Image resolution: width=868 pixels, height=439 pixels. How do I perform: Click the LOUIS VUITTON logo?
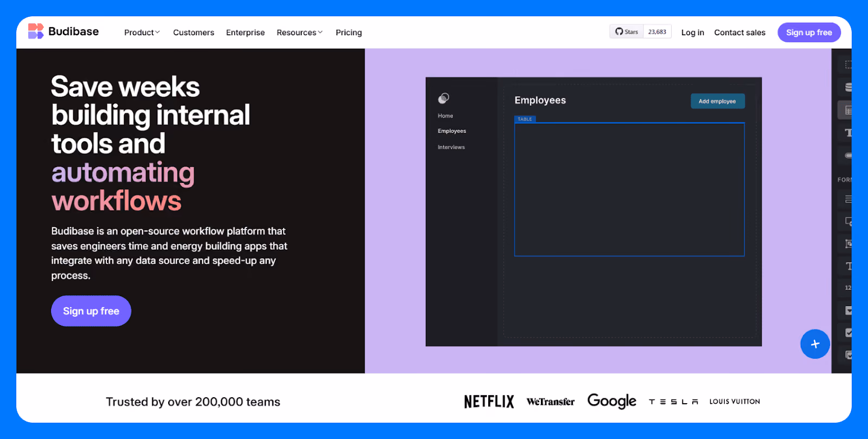point(735,402)
